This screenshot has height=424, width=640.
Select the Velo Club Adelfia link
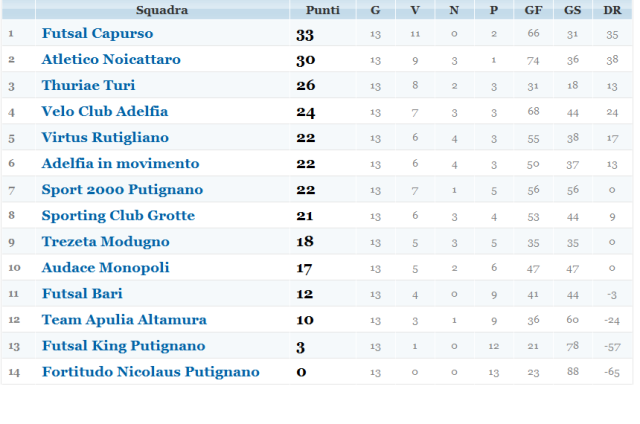click(x=105, y=111)
